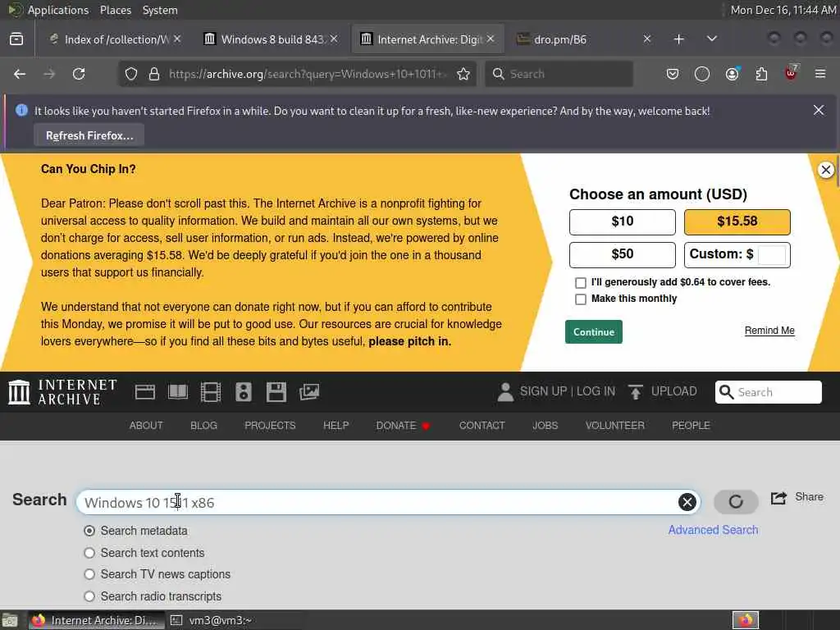Open a new tab with plus

[x=678, y=39]
